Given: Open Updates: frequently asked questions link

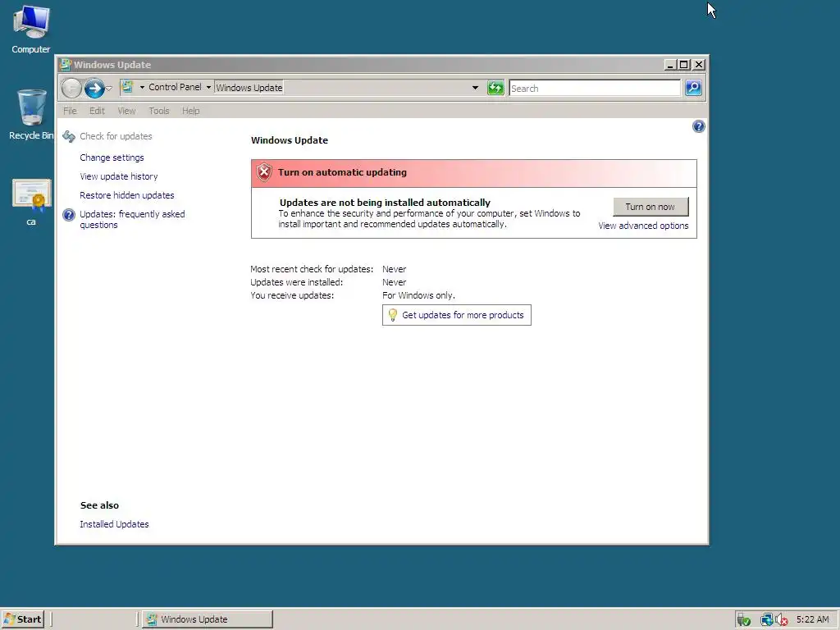Looking at the screenshot, I should pyautogui.click(x=132, y=219).
